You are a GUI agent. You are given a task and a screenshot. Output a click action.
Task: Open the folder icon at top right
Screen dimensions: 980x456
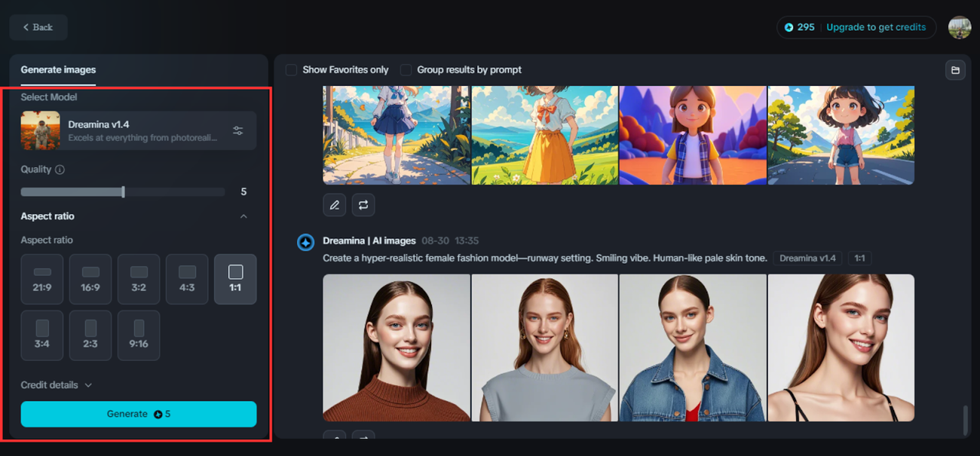pyautogui.click(x=955, y=70)
